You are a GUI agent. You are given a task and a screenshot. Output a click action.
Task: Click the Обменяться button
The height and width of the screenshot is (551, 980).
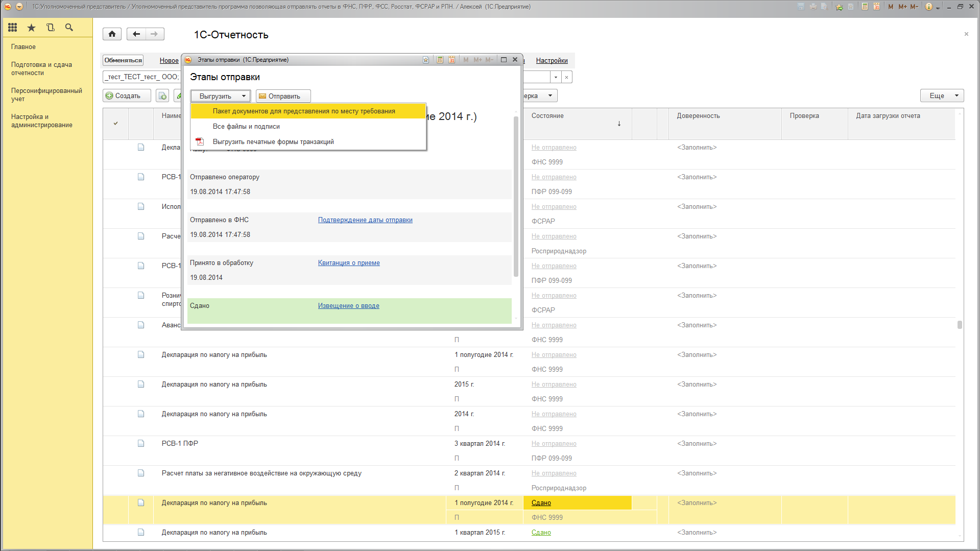click(x=123, y=60)
